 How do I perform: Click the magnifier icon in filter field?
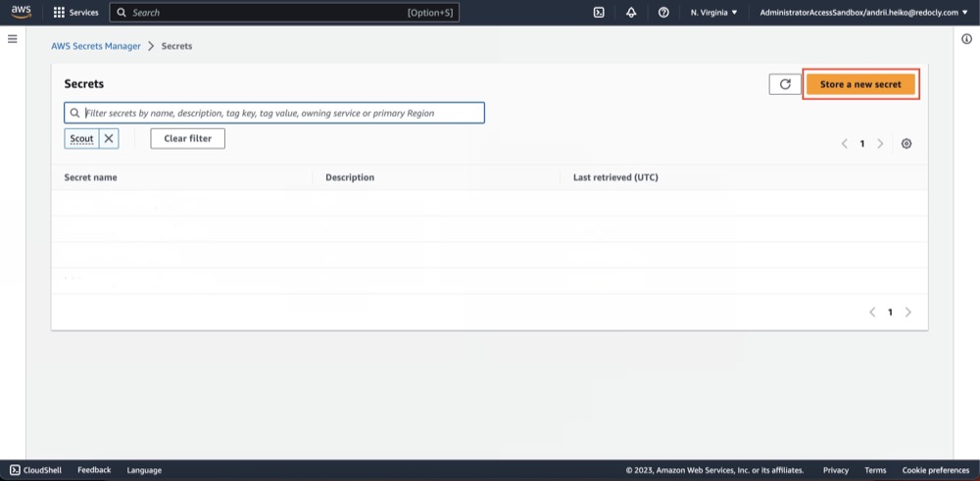tap(75, 113)
